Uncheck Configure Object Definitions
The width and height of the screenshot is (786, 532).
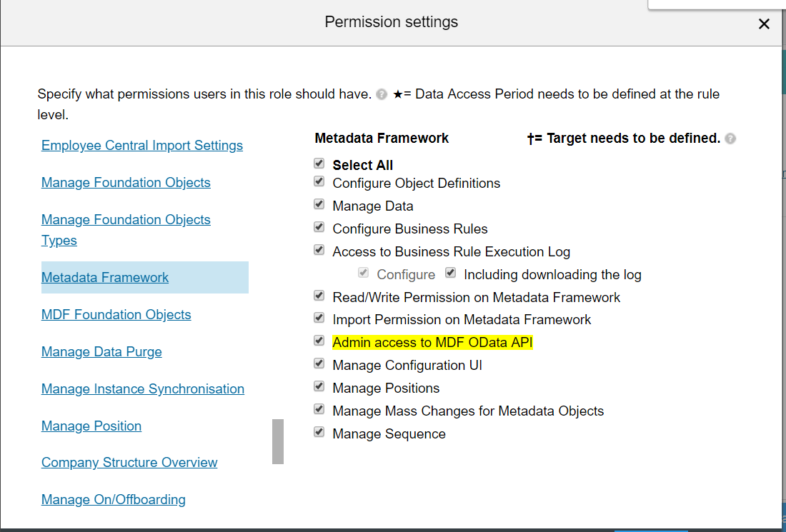pyautogui.click(x=319, y=181)
